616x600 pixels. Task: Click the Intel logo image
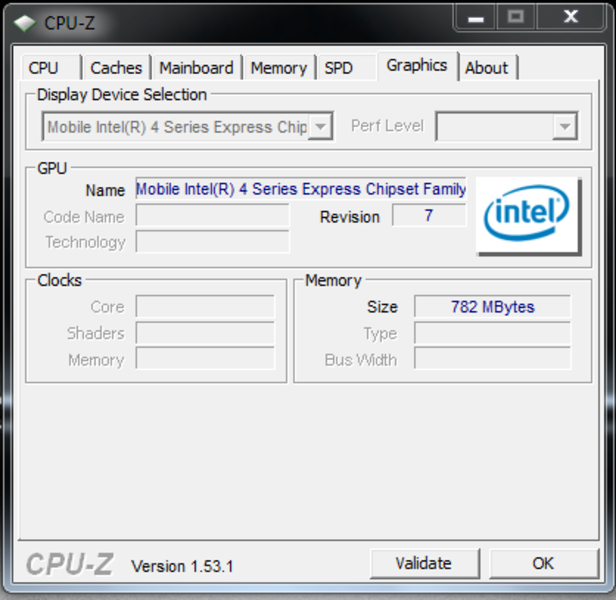pos(528,215)
